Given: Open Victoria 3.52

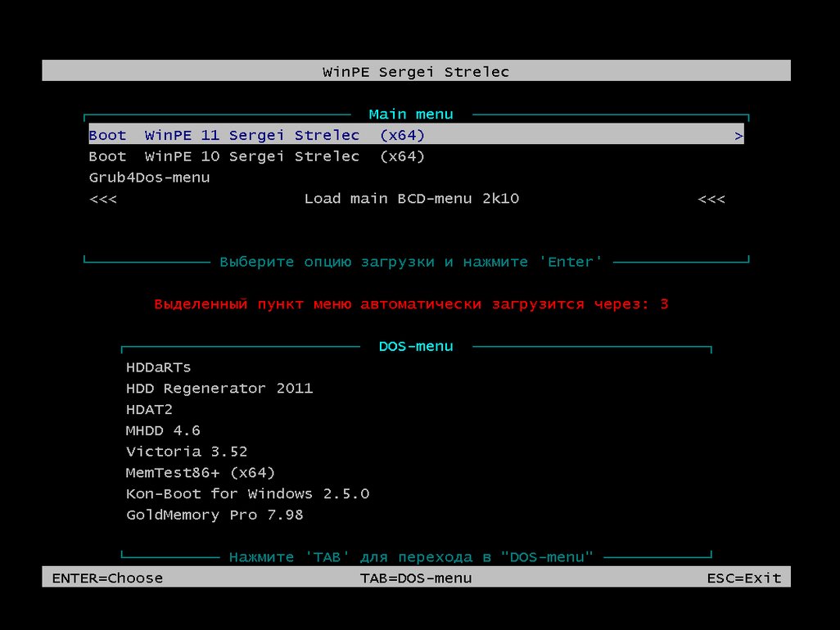Looking at the screenshot, I should point(187,451).
